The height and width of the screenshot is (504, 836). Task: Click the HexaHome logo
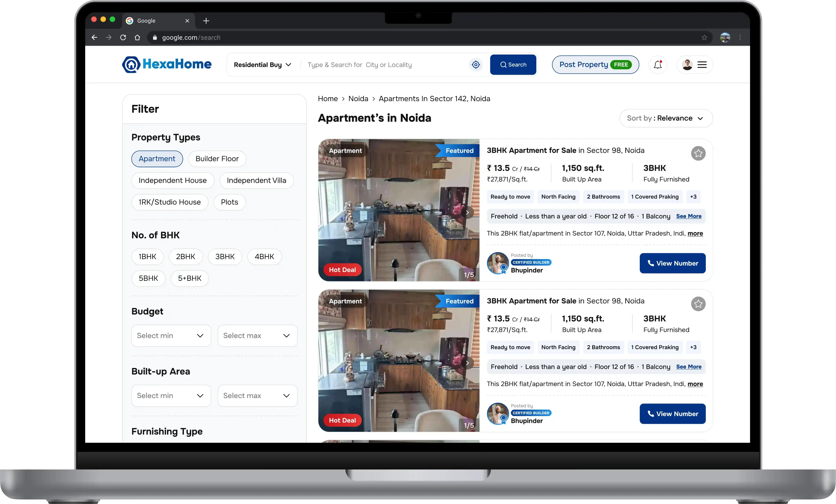point(167,64)
